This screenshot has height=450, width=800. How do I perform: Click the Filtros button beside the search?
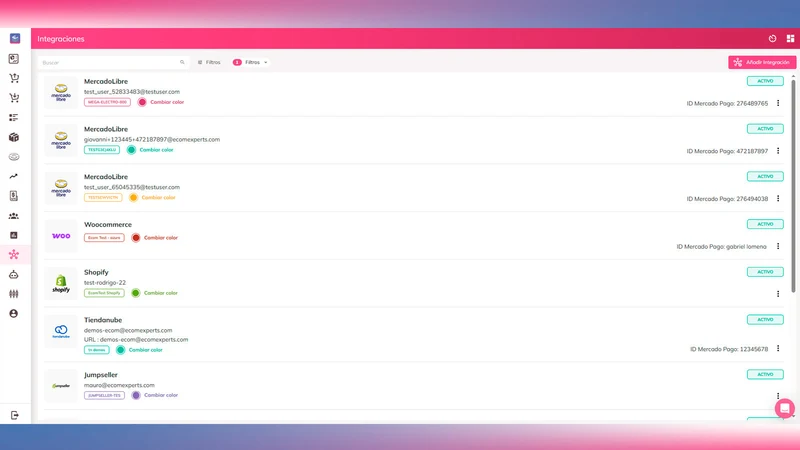209,62
